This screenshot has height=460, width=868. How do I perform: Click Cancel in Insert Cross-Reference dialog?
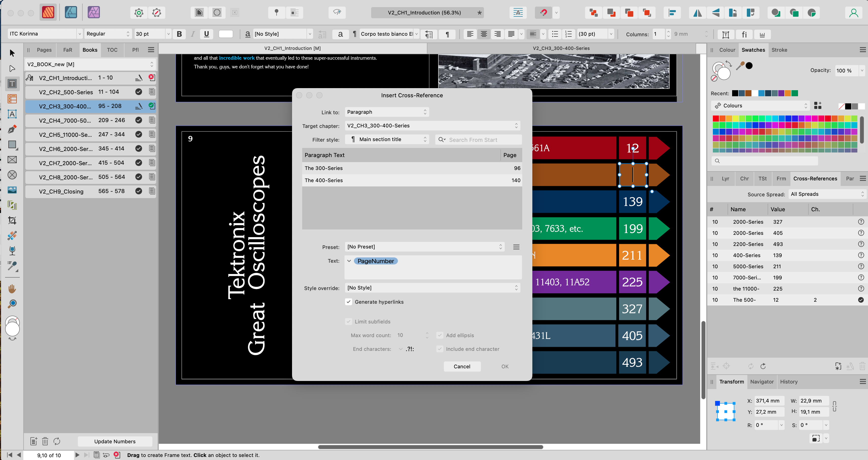click(462, 366)
